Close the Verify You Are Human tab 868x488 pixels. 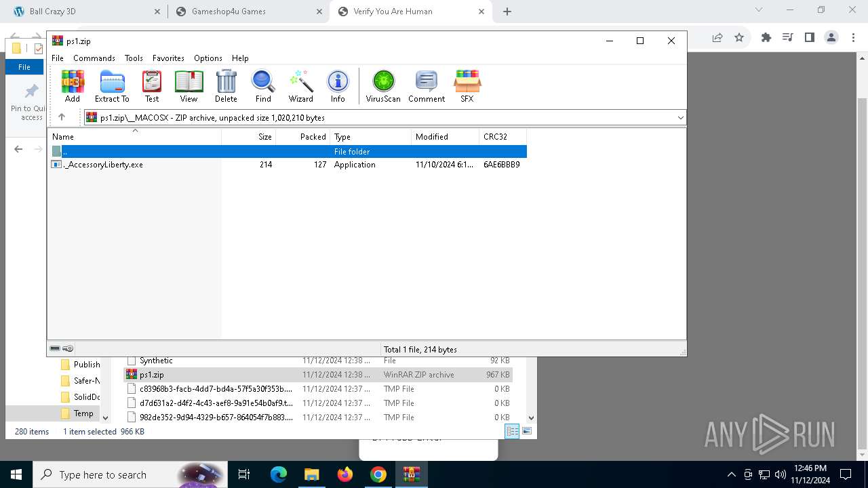click(481, 12)
